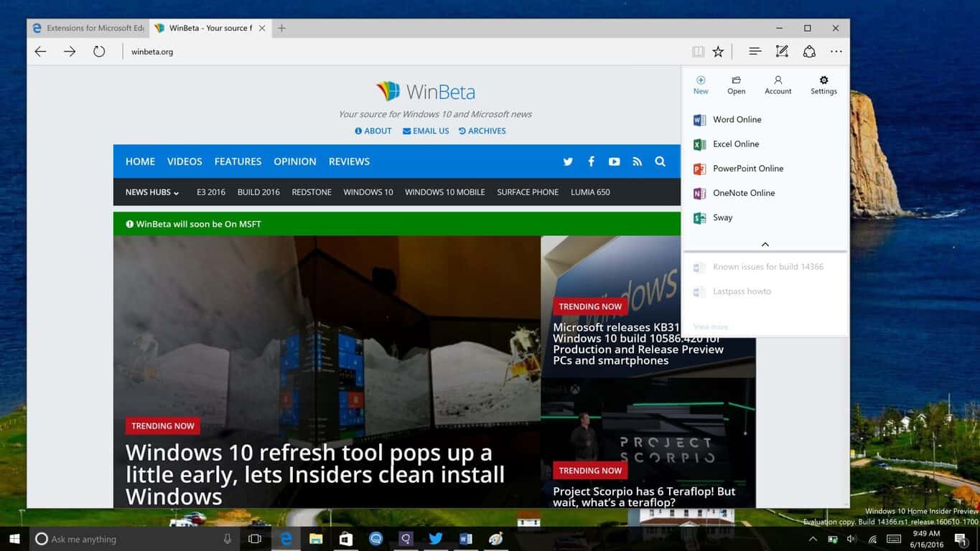
Task: Open WinBeta Twitter page icon
Action: tap(568, 161)
